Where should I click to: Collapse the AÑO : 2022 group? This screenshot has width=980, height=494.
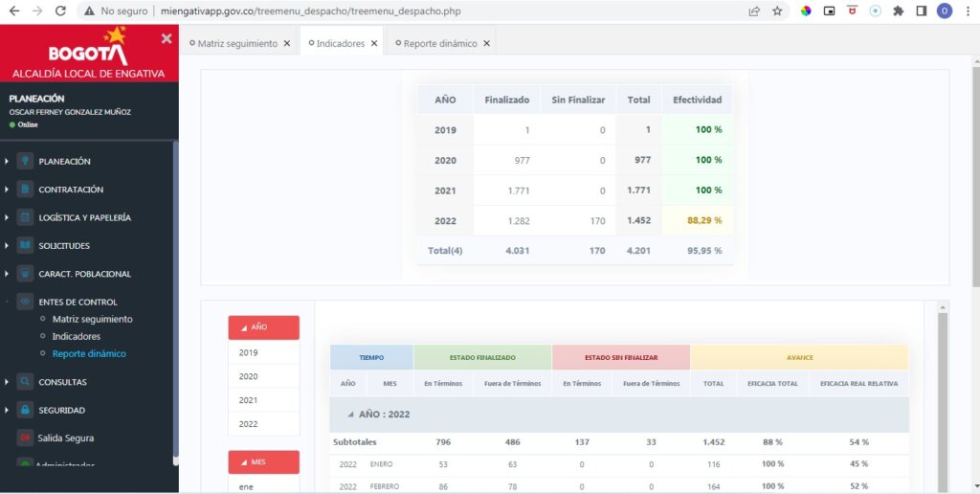click(350, 415)
